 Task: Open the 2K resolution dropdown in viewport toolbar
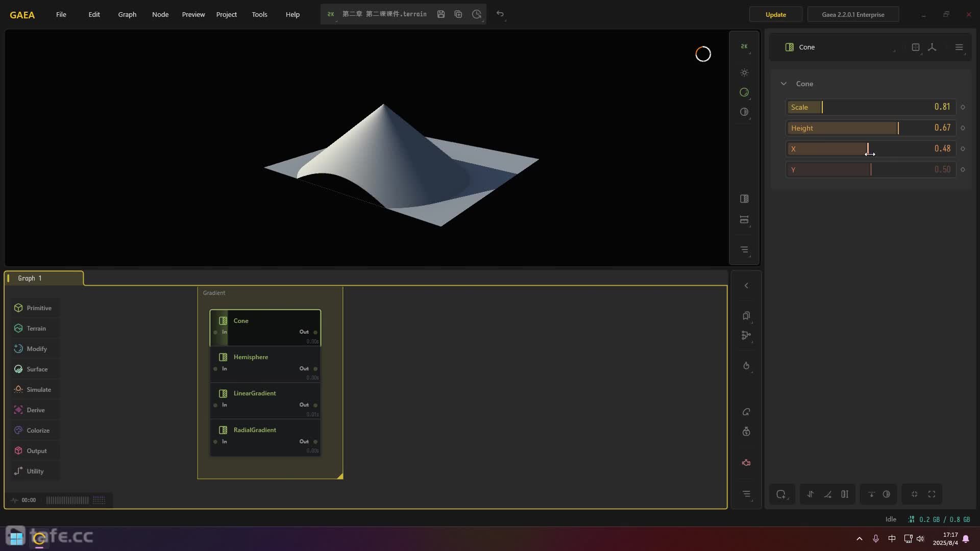coord(744,46)
